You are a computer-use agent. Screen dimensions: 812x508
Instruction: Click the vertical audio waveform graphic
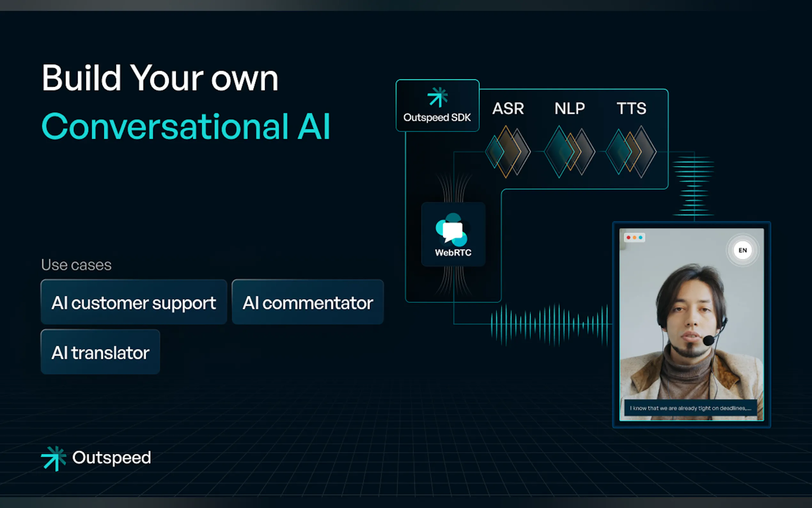pyautogui.click(x=693, y=185)
